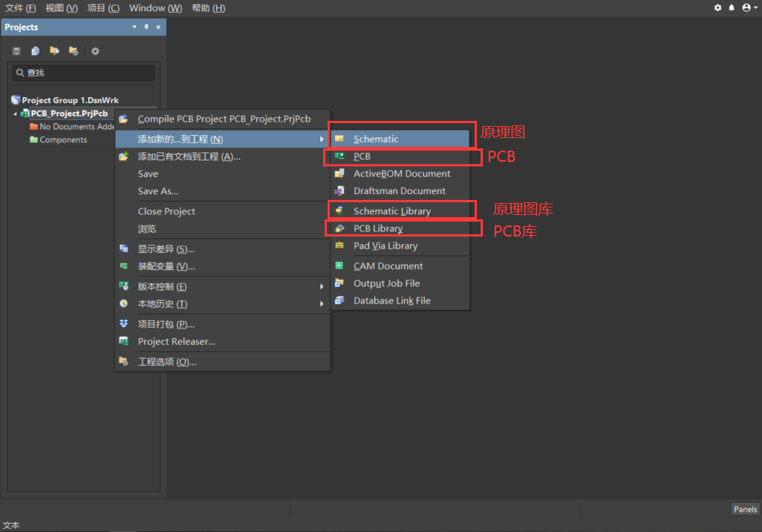This screenshot has height=532, width=762.
Task: Click the Compile PCB Project icon
Action: pos(124,119)
